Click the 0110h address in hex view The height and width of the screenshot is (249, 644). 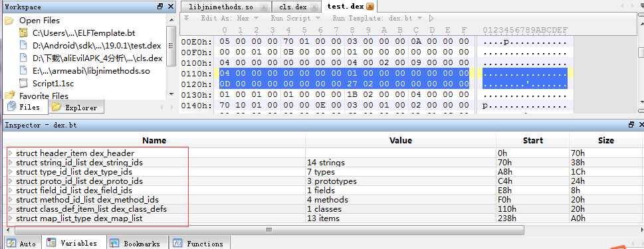[x=196, y=74]
